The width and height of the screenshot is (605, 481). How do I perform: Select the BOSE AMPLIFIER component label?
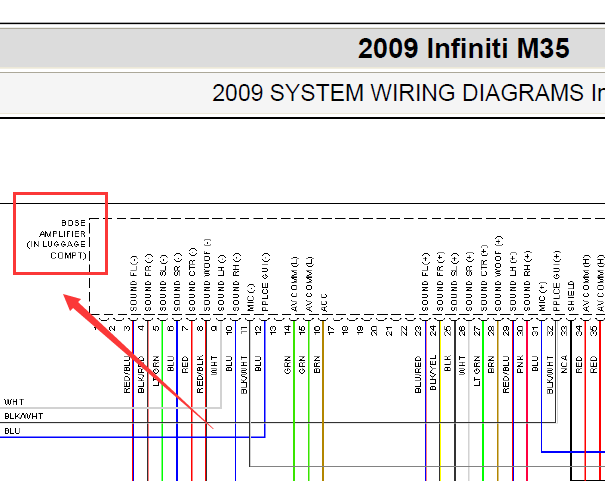coord(57,239)
